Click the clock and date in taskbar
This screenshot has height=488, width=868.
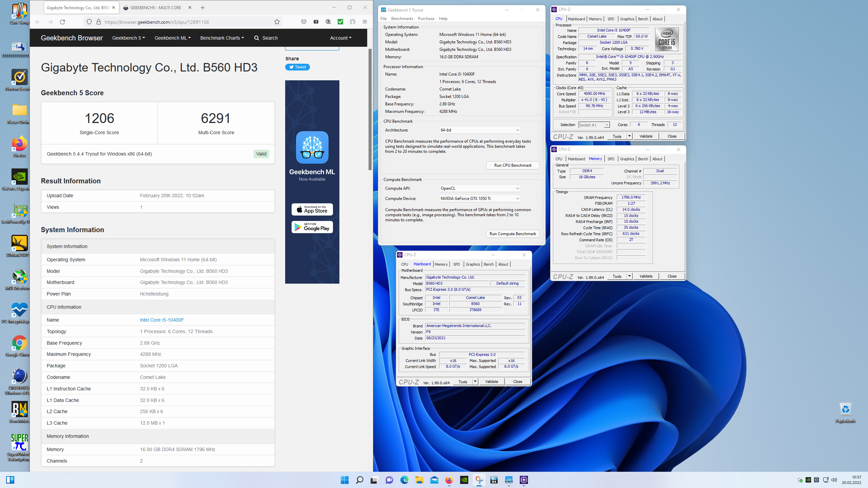tap(851, 480)
